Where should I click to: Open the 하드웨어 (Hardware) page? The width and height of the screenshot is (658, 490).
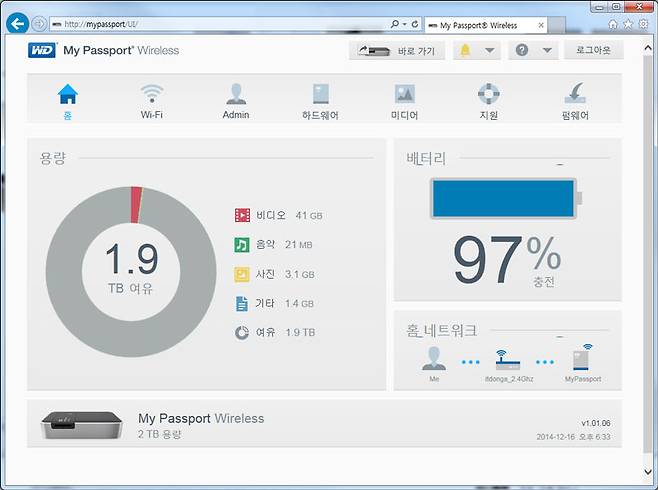320,95
